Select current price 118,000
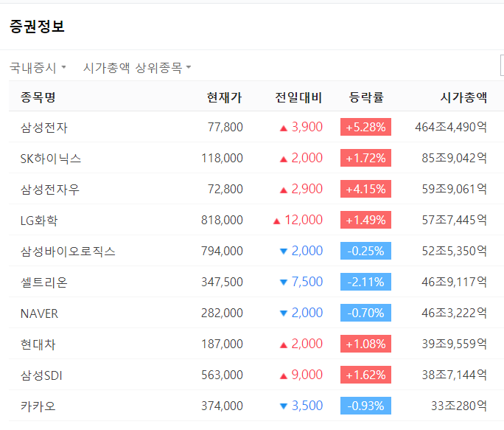The height and width of the screenshot is (430, 504). click(x=222, y=158)
